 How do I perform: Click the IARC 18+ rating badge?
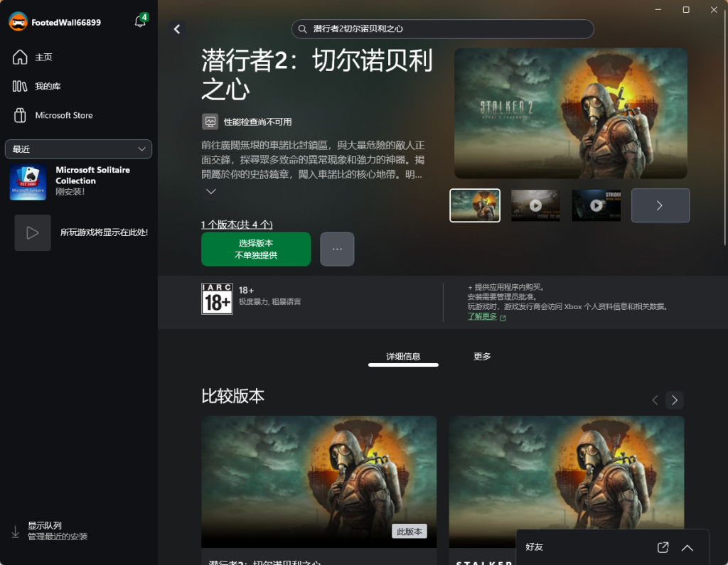(x=217, y=299)
